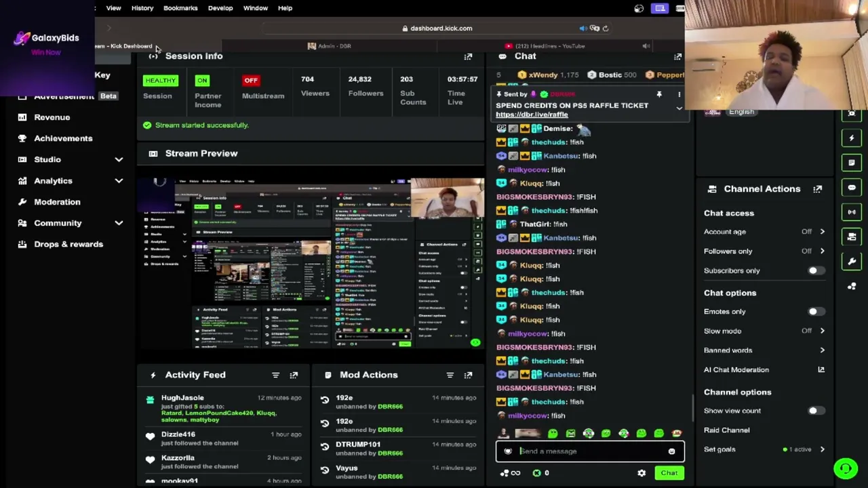Toggle the Multistream OFF status
The width and height of the screenshot is (868, 488).
pos(251,81)
